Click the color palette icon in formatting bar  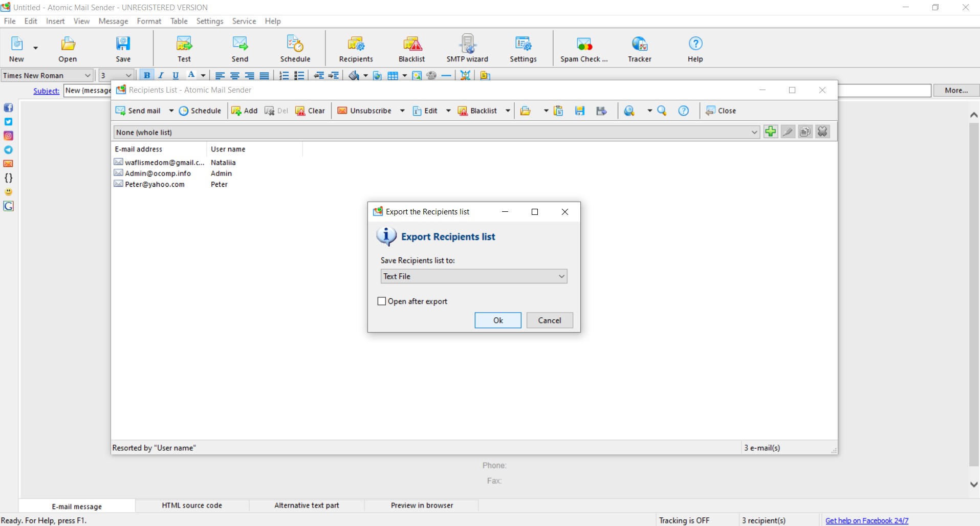click(x=431, y=75)
